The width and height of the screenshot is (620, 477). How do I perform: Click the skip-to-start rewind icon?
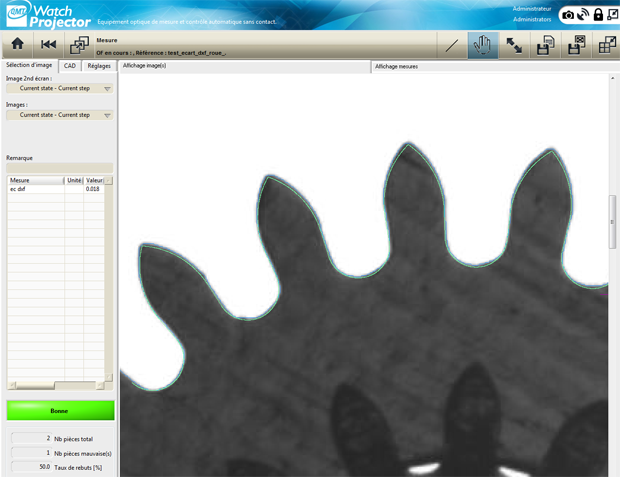tap(48, 44)
